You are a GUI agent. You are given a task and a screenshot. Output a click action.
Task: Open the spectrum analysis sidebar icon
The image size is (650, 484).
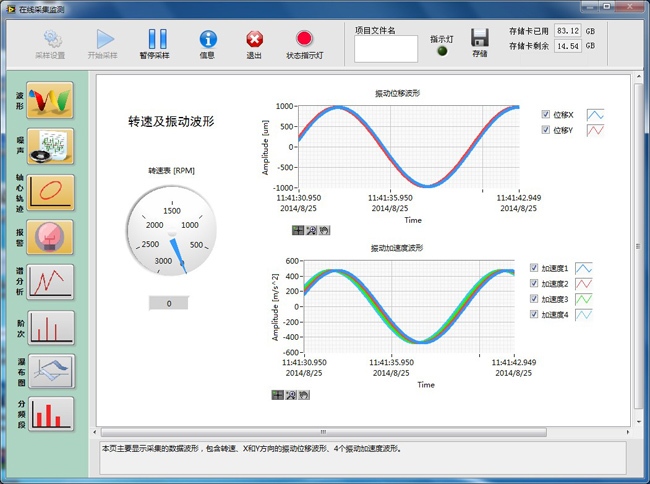click(x=51, y=282)
